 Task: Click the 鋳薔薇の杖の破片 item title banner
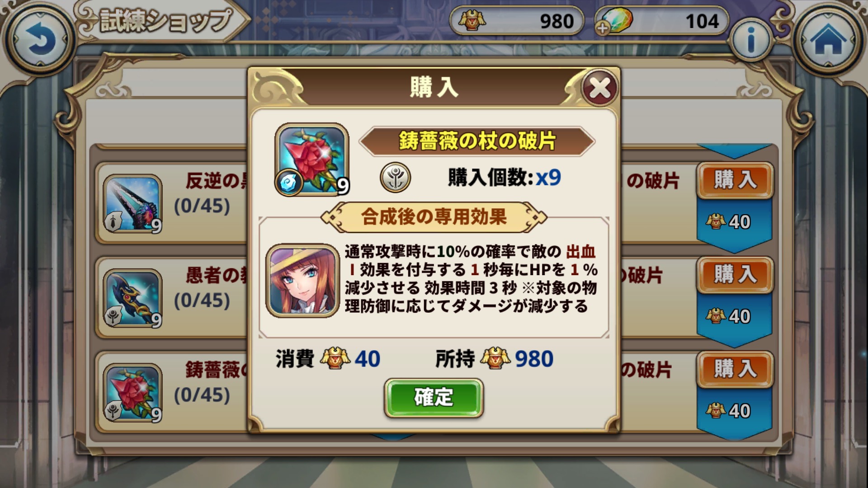point(477,141)
